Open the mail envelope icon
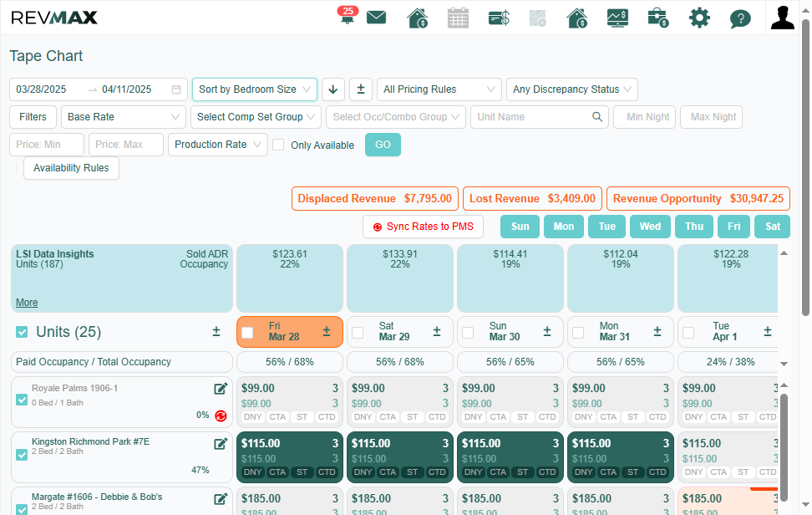Image resolution: width=812 pixels, height=515 pixels. click(x=377, y=18)
